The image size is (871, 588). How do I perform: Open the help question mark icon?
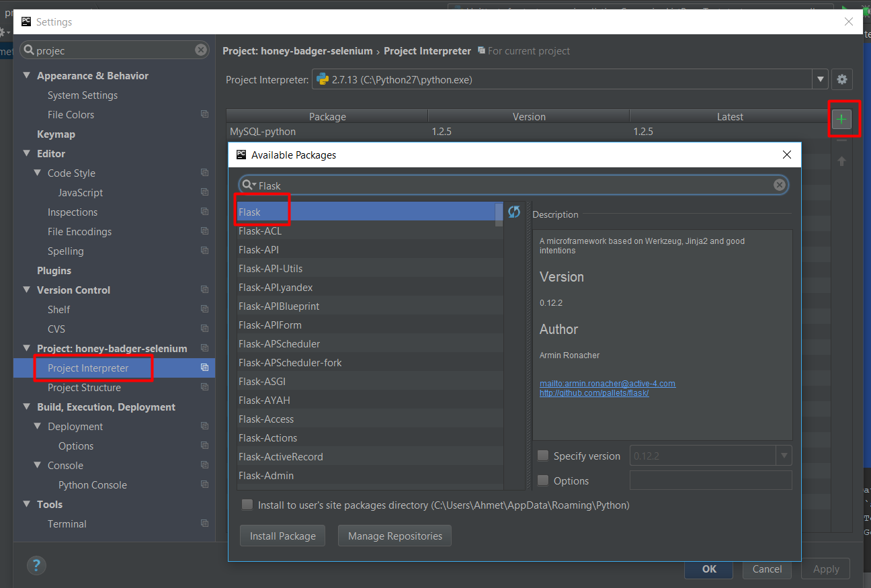click(x=36, y=565)
